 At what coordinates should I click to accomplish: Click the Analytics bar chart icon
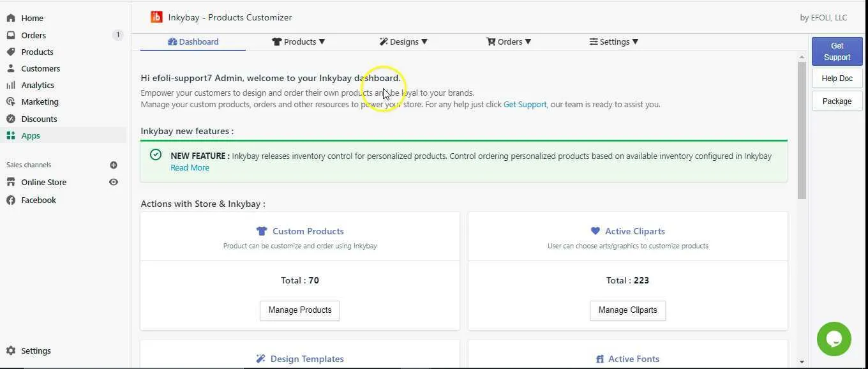pyautogui.click(x=11, y=85)
